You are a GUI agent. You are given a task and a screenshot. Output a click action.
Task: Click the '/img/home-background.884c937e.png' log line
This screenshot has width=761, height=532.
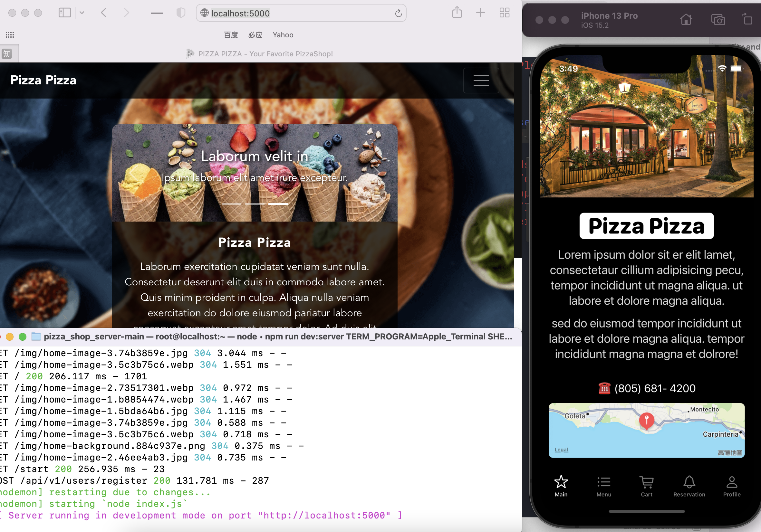click(x=152, y=446)
